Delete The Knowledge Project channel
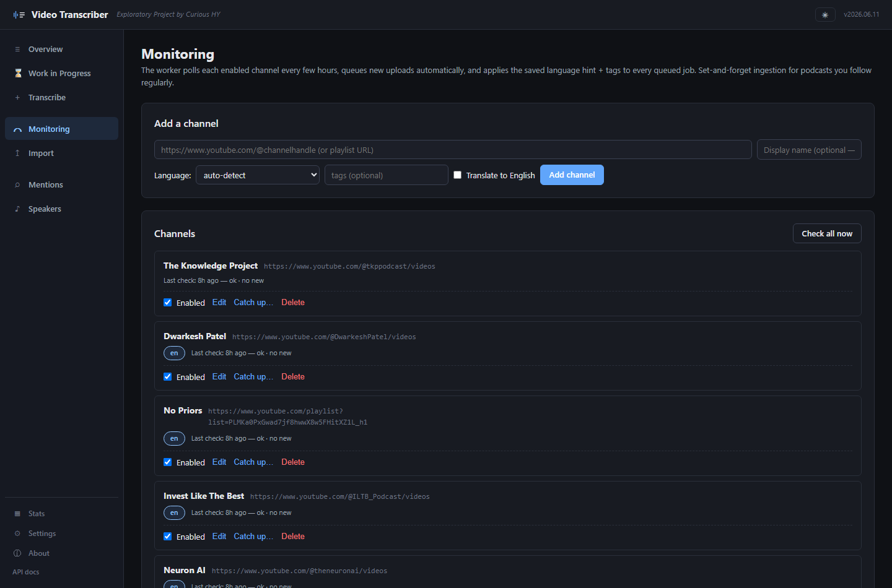The height and width of the screenshot is (588, 892). pos(293,303)
